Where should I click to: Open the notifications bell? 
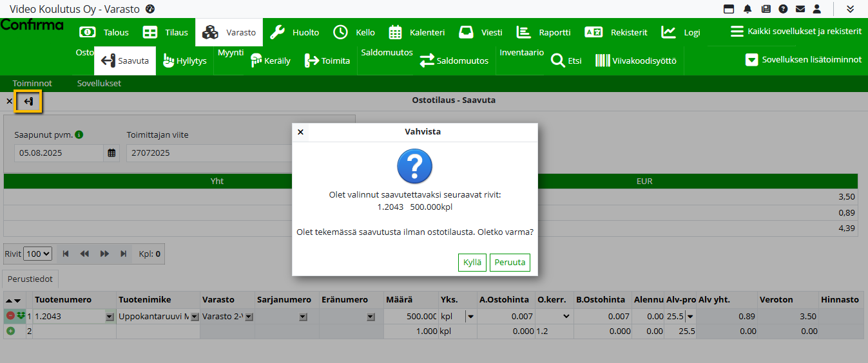(747, 9)
